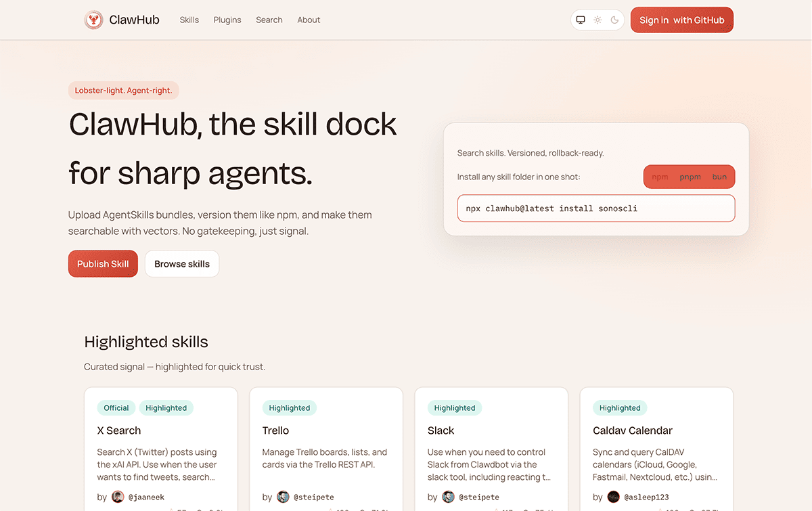Switch to light theme sun icon
812x511 pixels.
click(597, 20)
